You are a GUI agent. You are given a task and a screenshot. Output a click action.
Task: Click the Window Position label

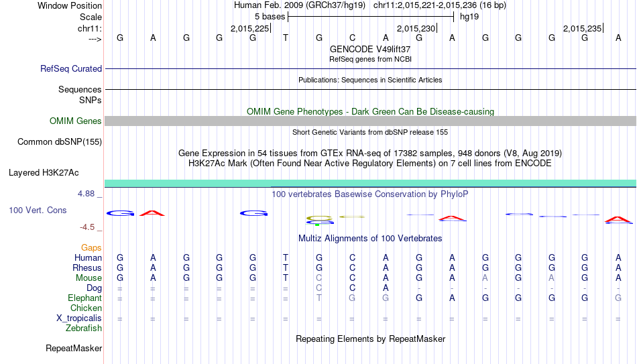point(70,5)
